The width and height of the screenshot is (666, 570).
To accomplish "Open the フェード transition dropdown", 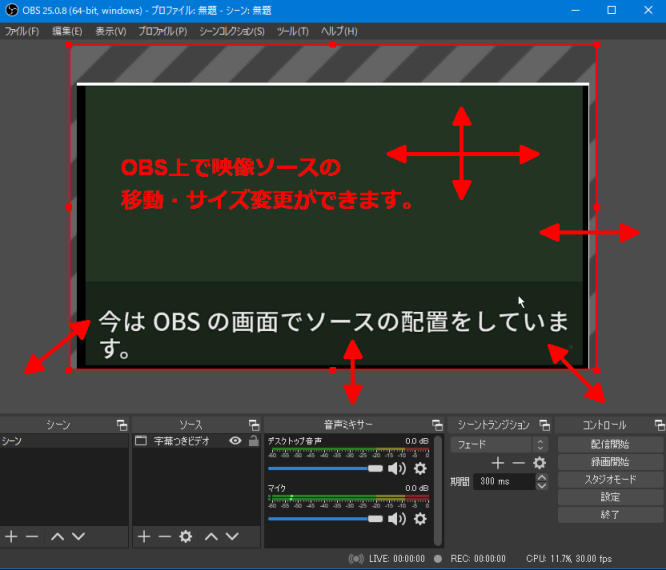I will pos(499,445).
